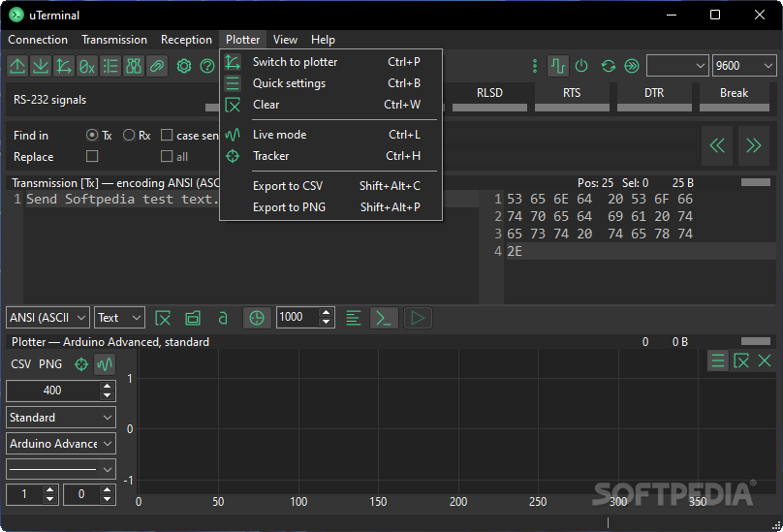
Task: Choose Export to CSV menu item
Action: [x=330, y=186]
